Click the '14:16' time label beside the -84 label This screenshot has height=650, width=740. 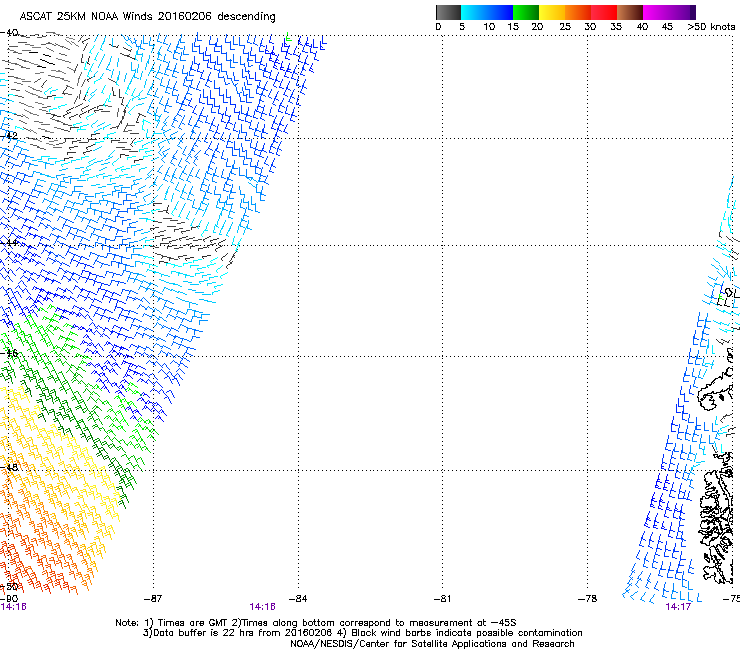(262, 607)
